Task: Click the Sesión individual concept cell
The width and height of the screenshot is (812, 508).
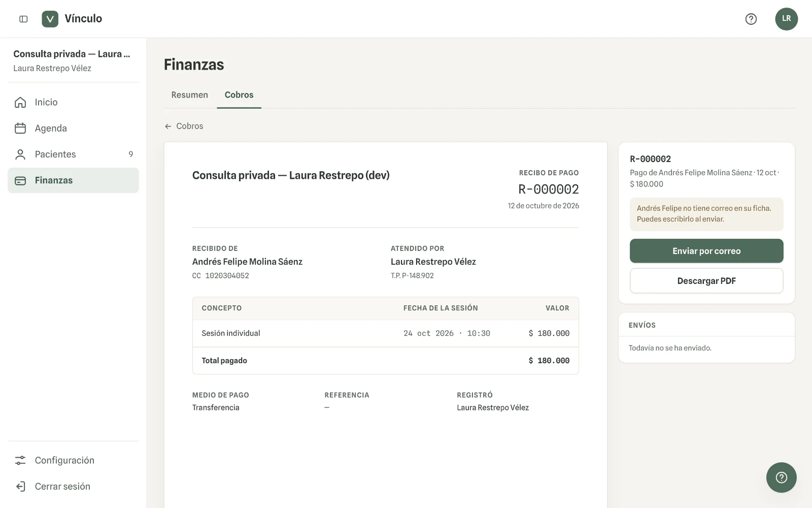Action: [x=231, y=333]
